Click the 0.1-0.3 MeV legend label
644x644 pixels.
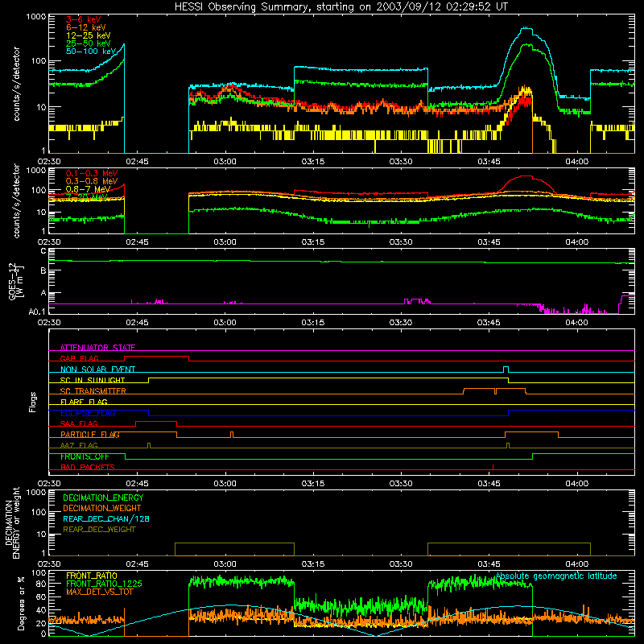[92, 173]
